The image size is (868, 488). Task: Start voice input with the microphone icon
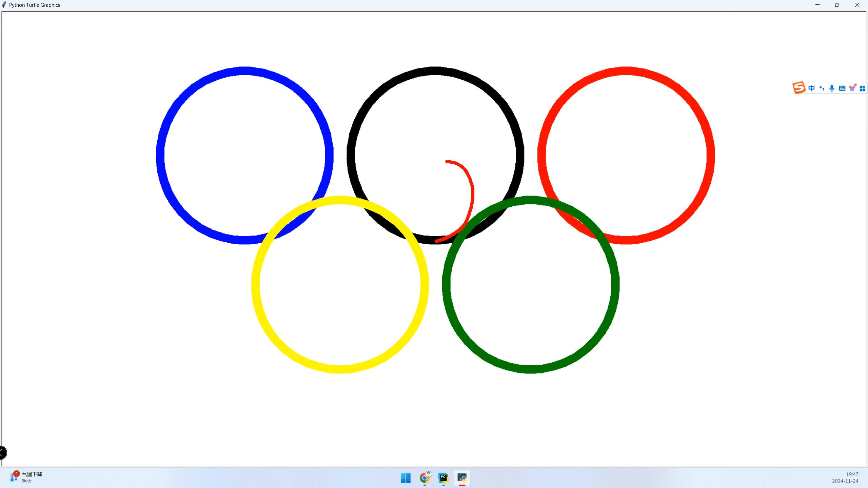(x=832, y=88)
